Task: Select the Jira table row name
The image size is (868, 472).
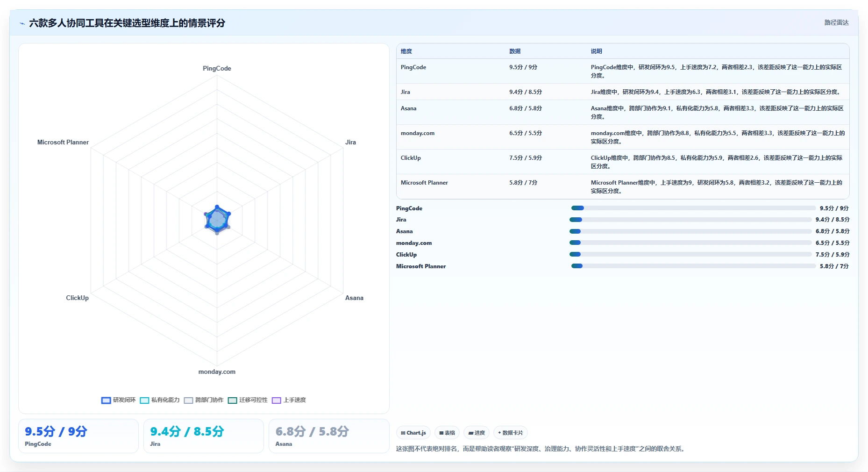Action: click(x=406, y=92)
